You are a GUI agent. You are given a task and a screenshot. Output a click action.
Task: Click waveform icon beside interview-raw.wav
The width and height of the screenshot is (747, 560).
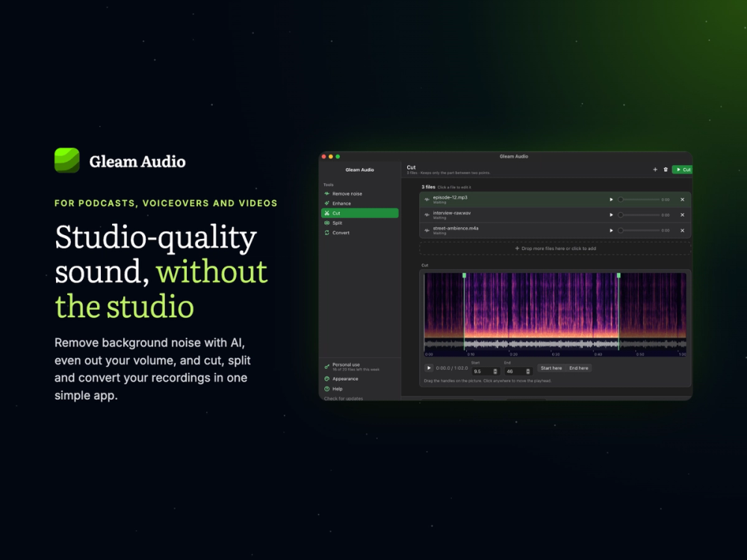click(427, 215)
